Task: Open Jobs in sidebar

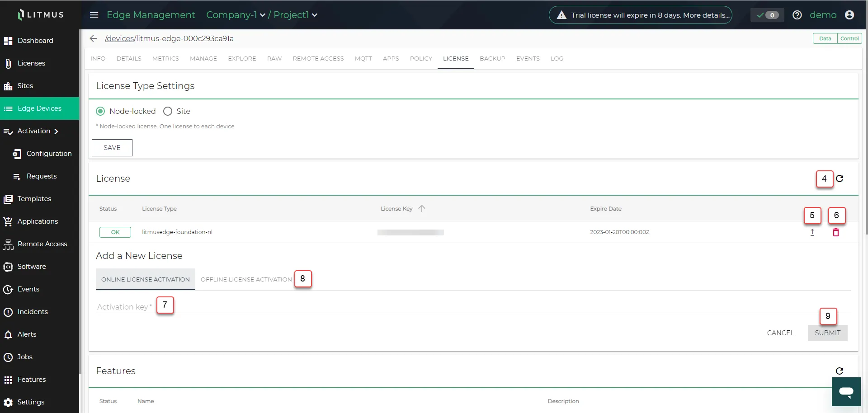Action: (39, 357)
